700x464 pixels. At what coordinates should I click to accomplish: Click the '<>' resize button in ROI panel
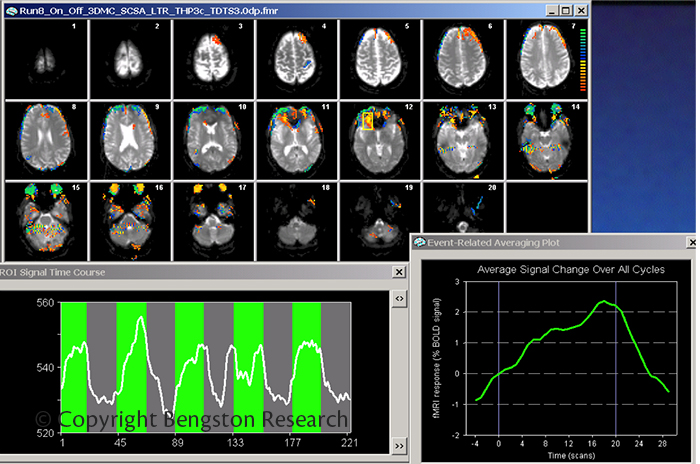[x=398, y=298]
